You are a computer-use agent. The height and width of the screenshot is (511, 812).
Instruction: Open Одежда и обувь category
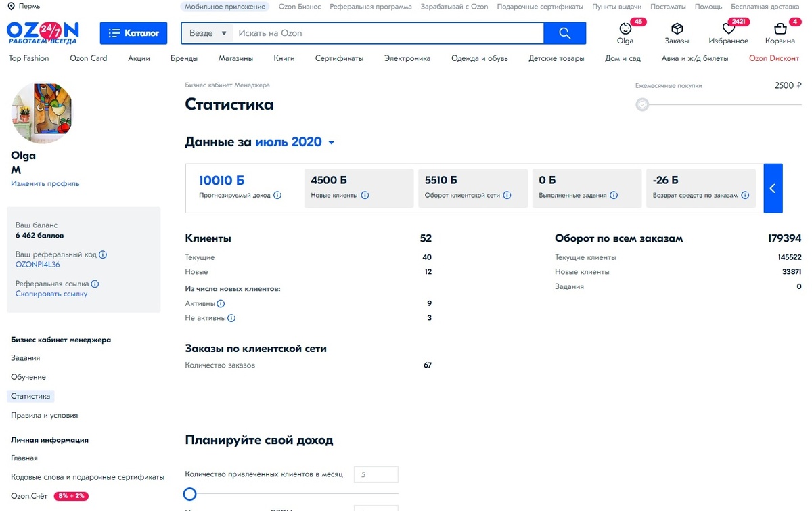coord(480,58)
